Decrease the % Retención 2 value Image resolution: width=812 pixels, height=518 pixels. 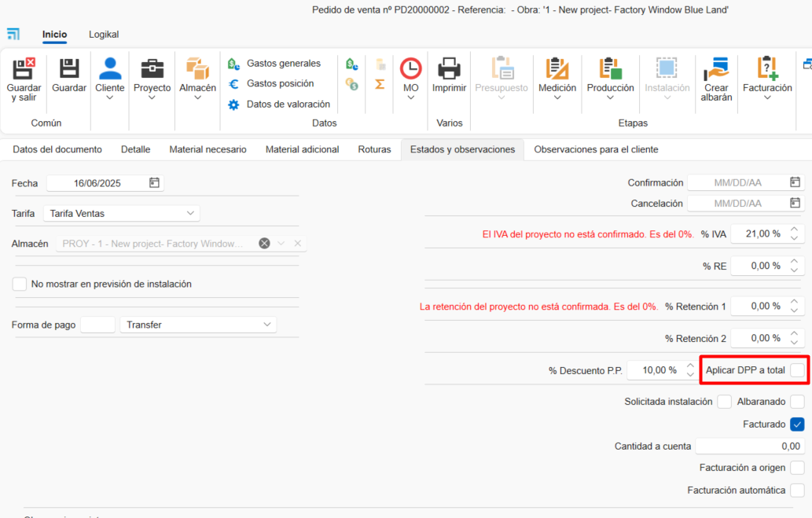[x=795, y=343]
